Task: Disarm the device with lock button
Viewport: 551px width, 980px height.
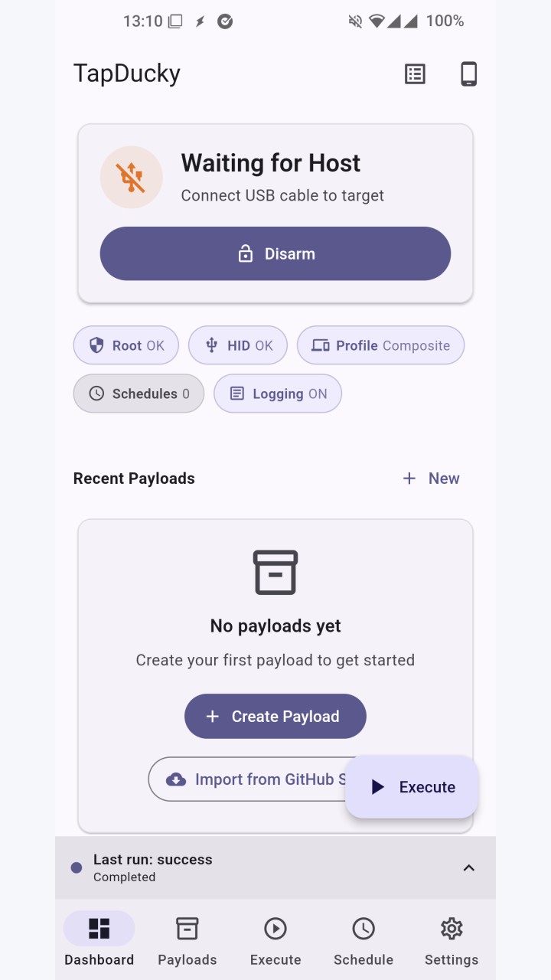Action: 275,253
